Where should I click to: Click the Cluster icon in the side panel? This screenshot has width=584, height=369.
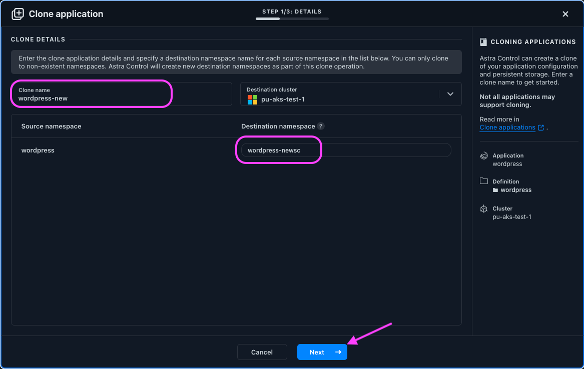coord(484,209)
